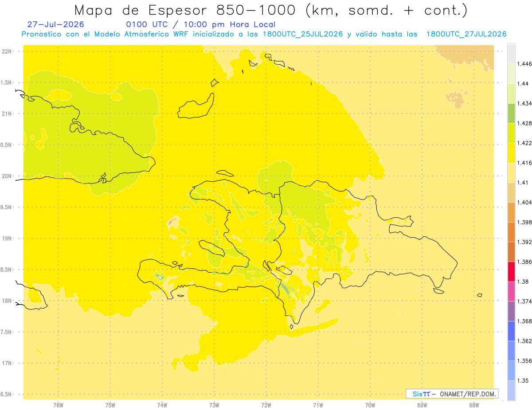
Task: Pick the periwinkle swatch between 1.356 and 1.362
Action: point(511,351)
